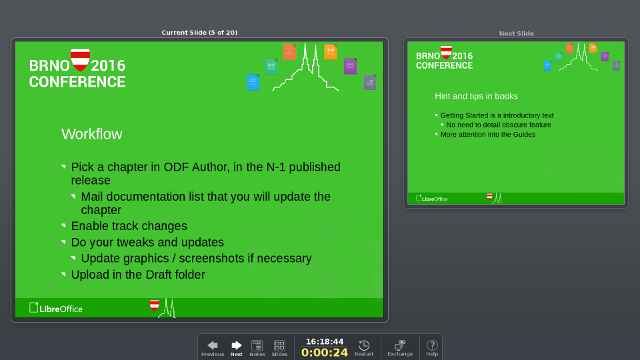Click the LibreOffice logo on current slide

(56, 308)
